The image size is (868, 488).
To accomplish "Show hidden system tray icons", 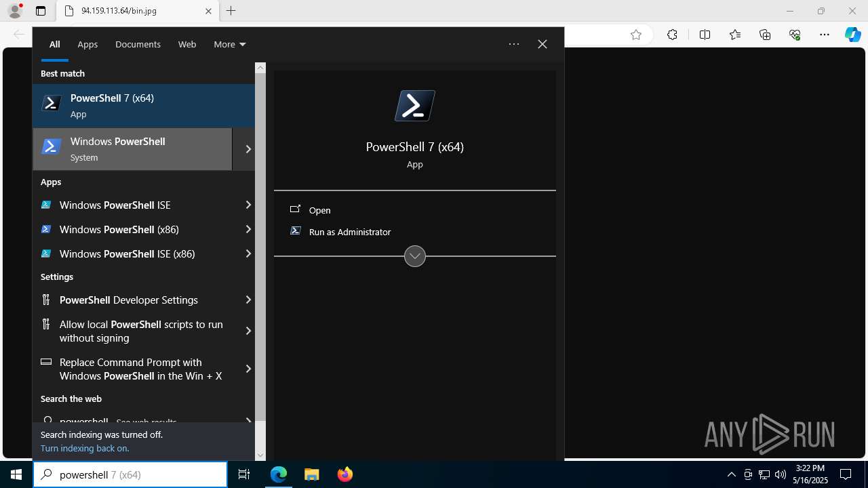I will pyautogui.click(x=731, y=474).
